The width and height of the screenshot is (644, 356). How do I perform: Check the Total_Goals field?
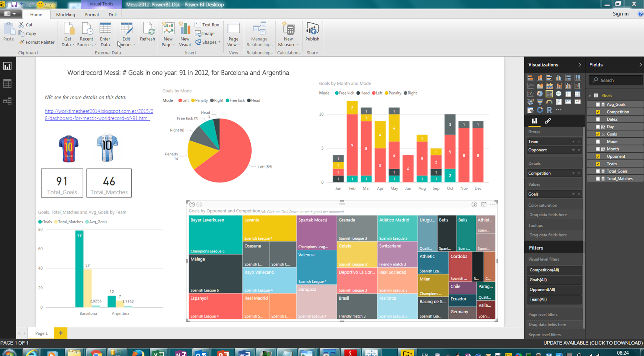click(x=598, y=171)
